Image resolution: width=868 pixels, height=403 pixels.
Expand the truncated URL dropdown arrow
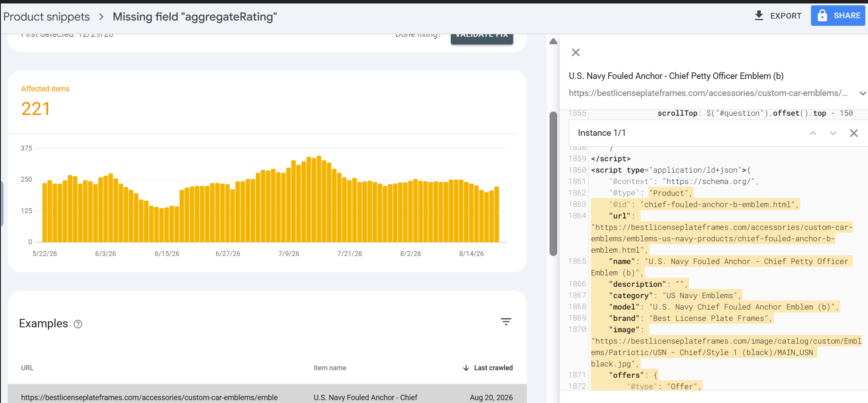click(862, 93)
